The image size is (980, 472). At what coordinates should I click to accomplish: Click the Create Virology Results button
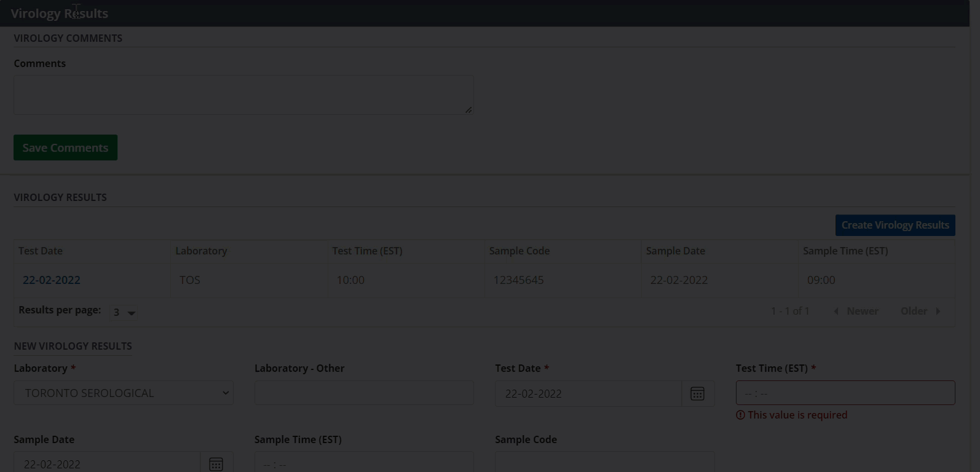pos(895,225)
